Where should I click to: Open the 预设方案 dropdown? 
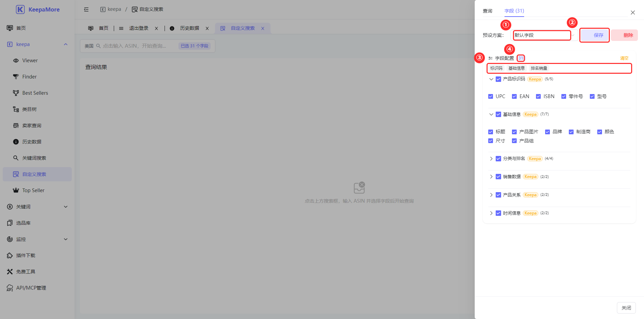pyautogui.click(x=544, y=35)
